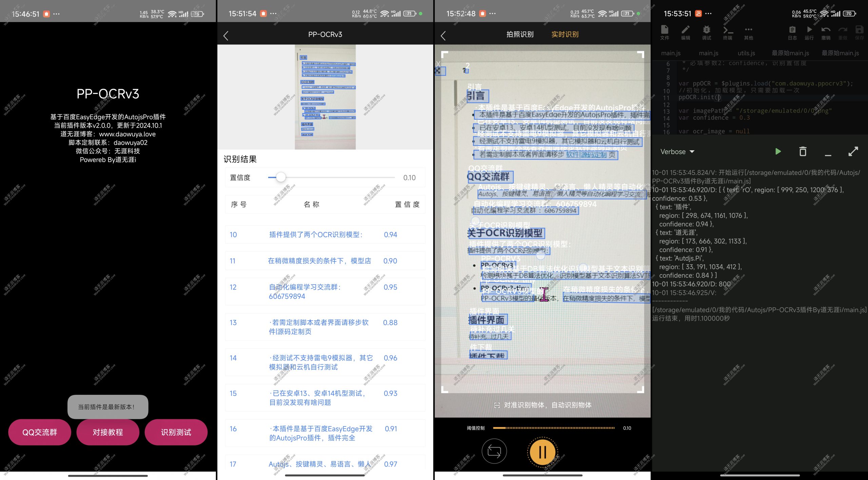The image size is (868, 480).
Task: Click the PP-OCRv3 title on the black splash screen
Action: tap(108, 94)
